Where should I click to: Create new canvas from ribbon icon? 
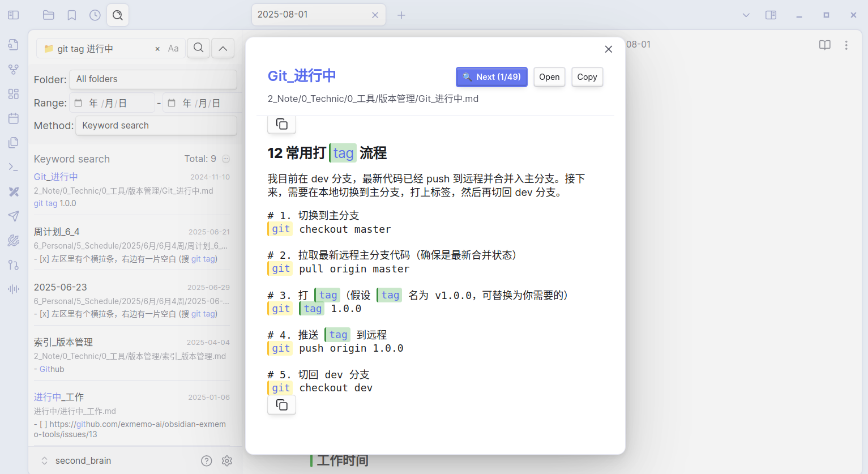[x=14, y=94]
